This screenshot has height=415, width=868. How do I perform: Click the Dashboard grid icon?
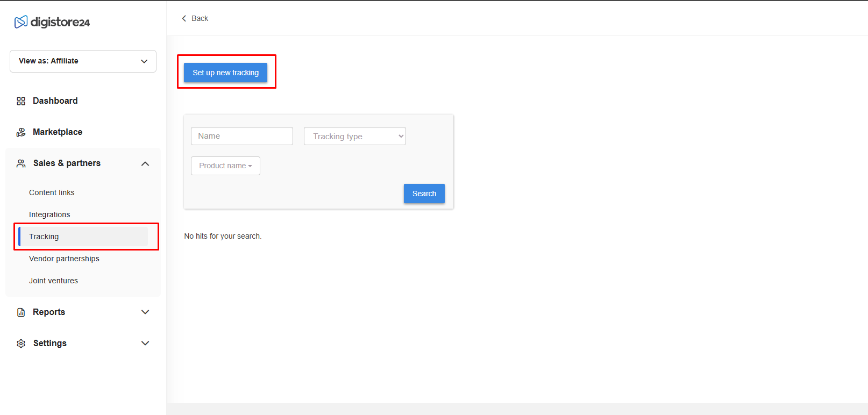pyautogui.click(x=21, y=101)
